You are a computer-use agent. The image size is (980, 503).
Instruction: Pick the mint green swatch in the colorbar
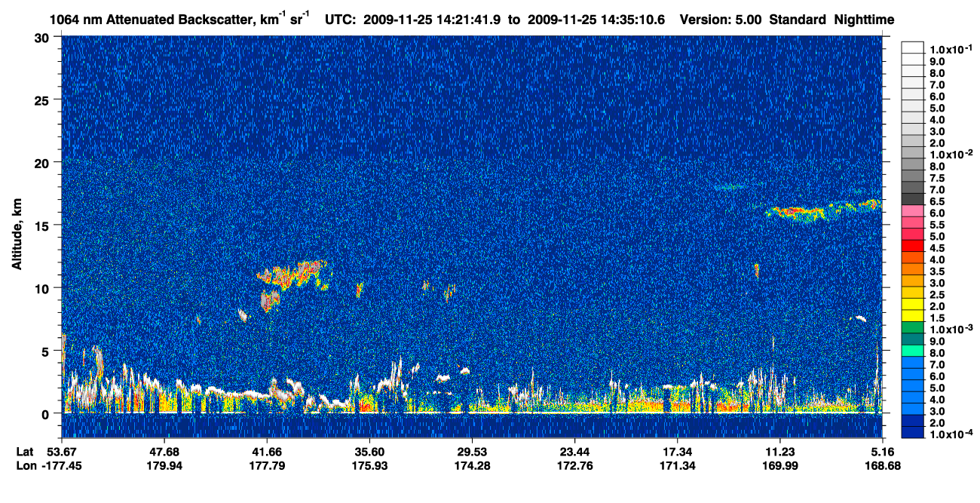(912, 351)
